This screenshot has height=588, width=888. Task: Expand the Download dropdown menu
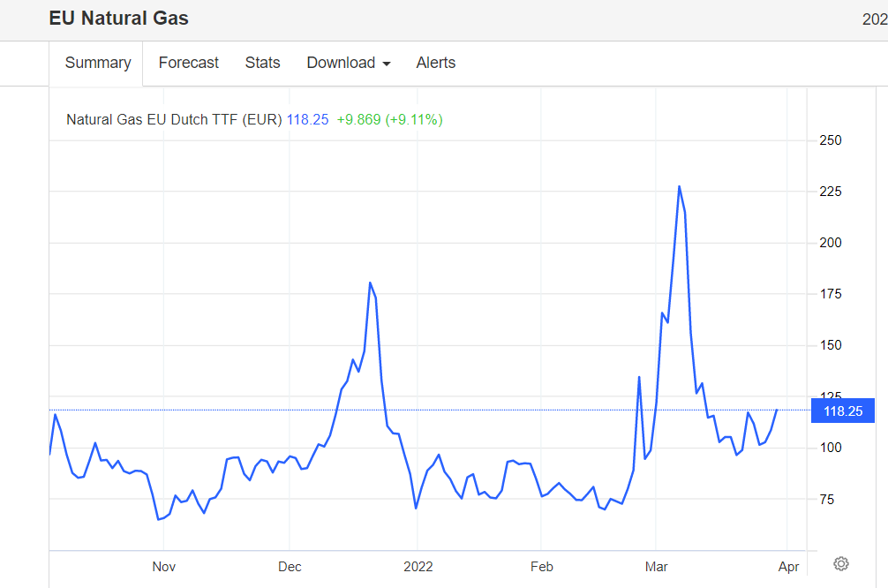349,63
